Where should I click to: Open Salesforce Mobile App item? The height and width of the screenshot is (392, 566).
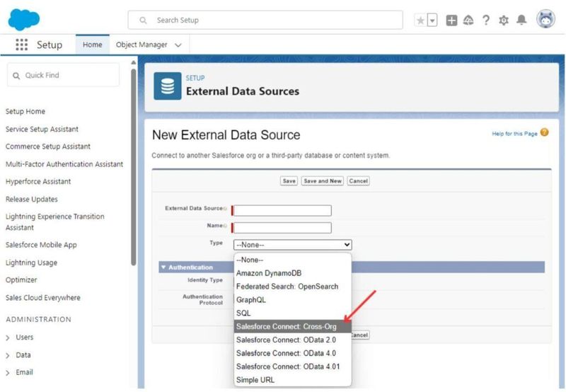41,245
